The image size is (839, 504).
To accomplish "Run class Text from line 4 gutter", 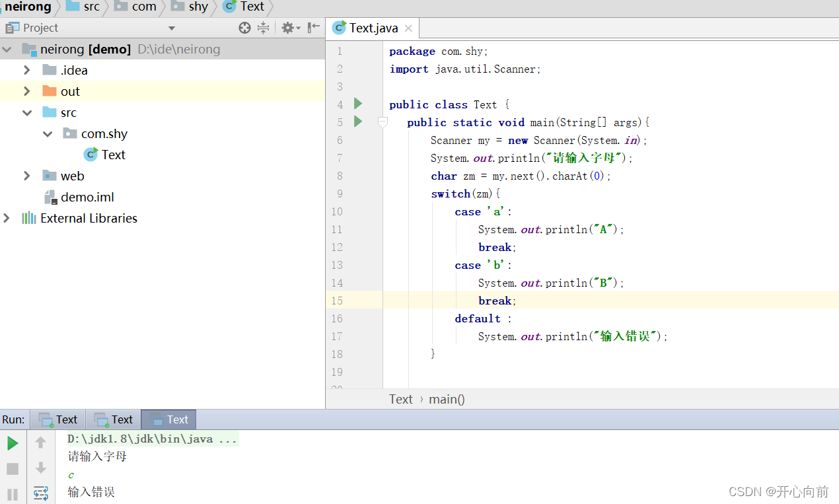I will [358, 104].
